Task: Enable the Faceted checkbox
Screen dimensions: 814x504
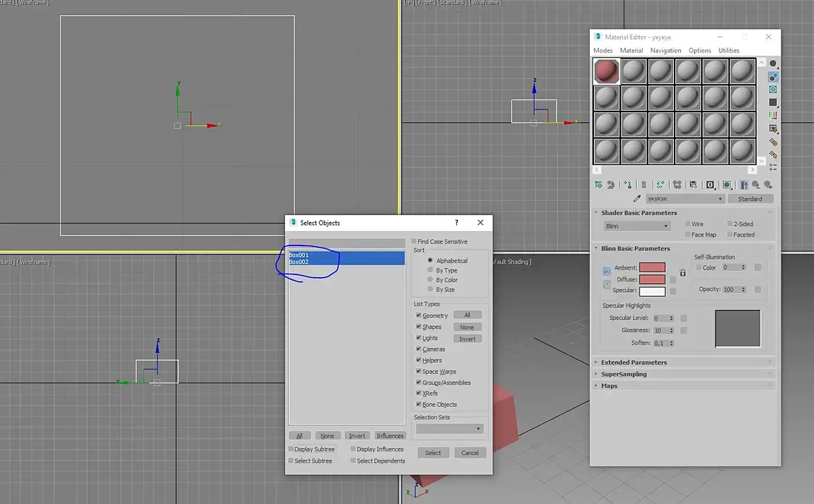Action: tap(730, 234)
